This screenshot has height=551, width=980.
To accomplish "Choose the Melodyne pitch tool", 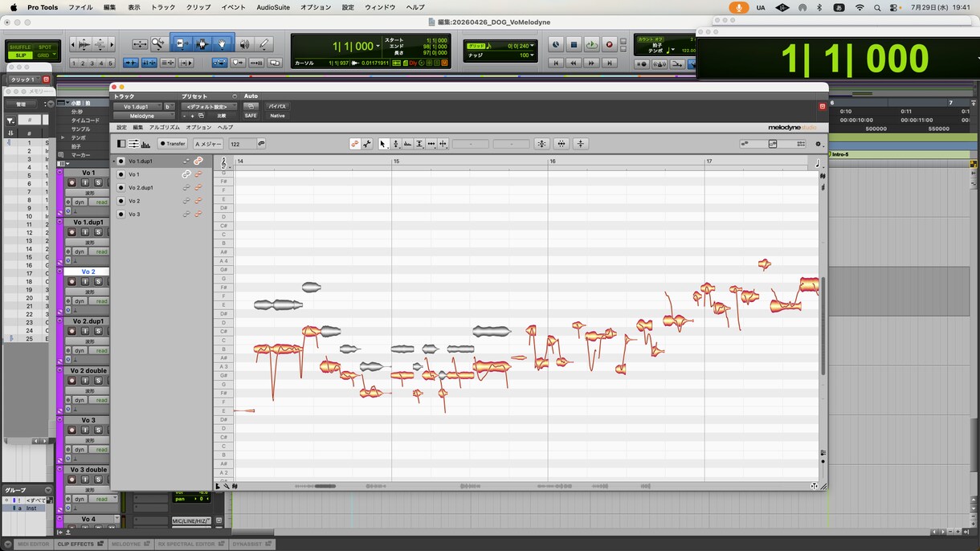I will click(x=395, y=144).
